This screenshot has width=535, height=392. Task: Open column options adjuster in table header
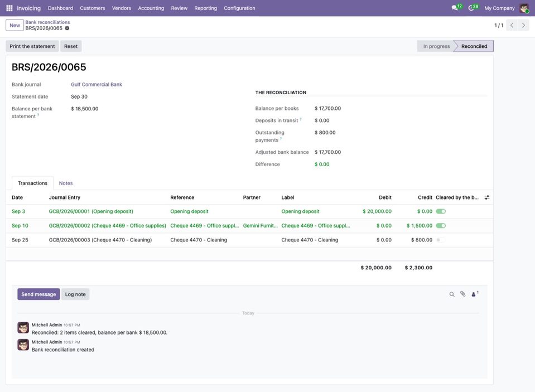tap(487, 197)
